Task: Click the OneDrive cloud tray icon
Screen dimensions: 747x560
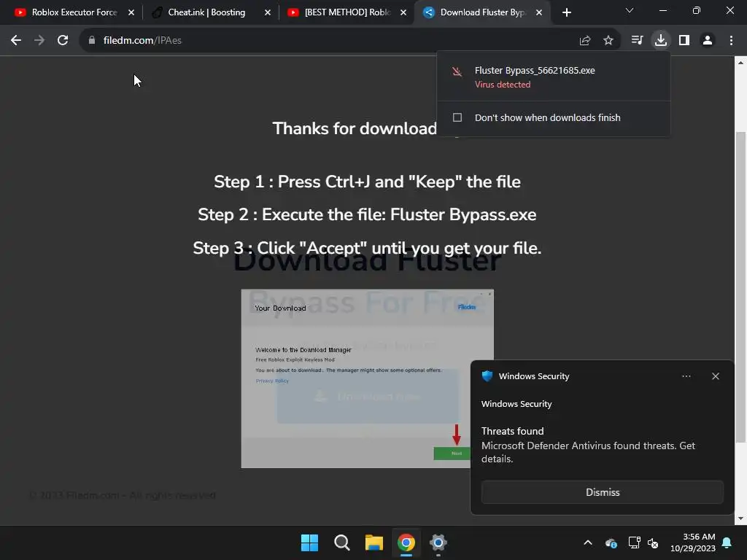Action: point(611,542)
